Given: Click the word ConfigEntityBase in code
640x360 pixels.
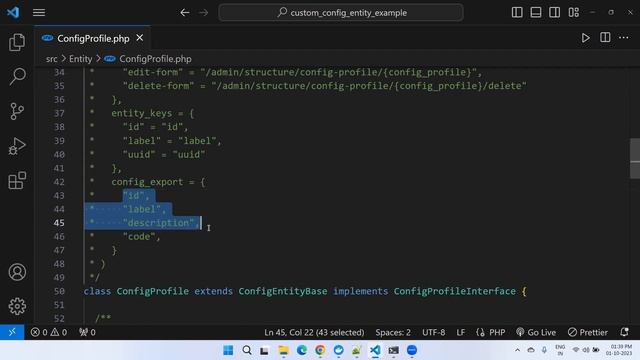Looking at the screenshot, I should point(283,291).
